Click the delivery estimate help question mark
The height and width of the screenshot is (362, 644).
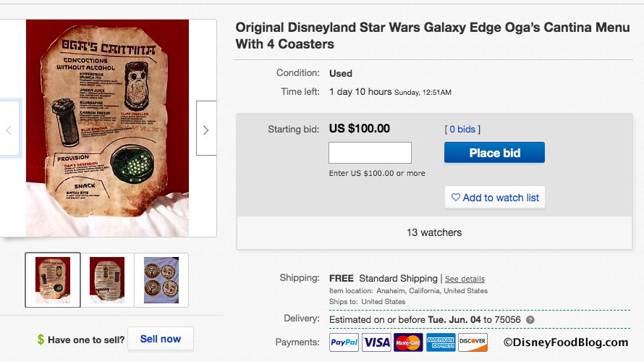(530, 320)
